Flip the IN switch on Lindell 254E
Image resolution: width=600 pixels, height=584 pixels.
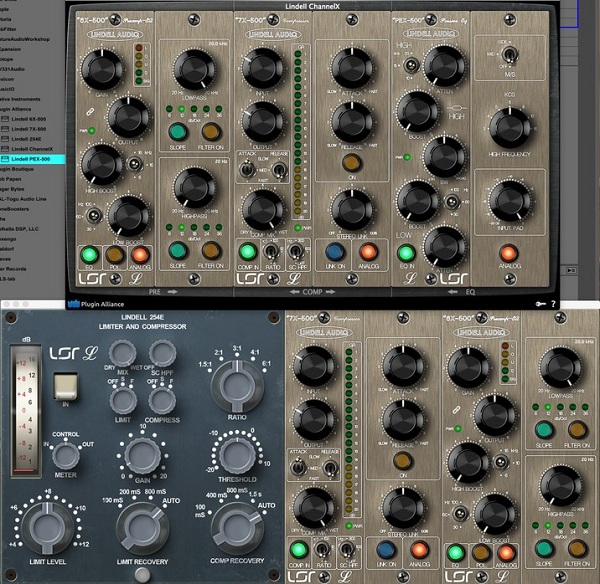[65, 386]
